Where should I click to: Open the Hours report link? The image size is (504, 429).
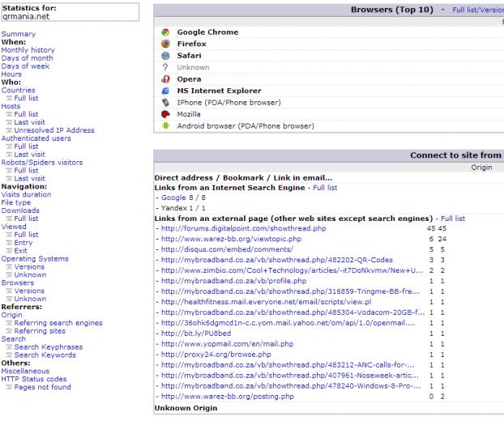point(11,74)
